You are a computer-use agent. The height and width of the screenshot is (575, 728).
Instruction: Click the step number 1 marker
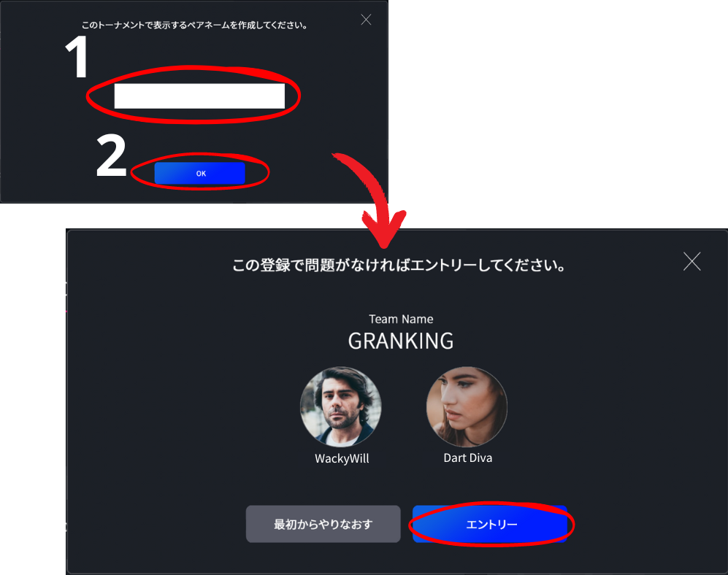77,57
